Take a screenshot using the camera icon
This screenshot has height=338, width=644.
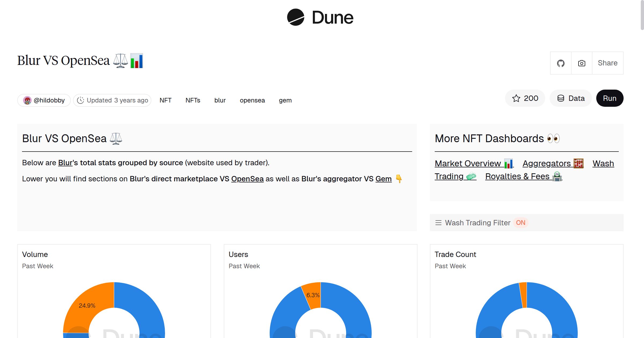581,63
